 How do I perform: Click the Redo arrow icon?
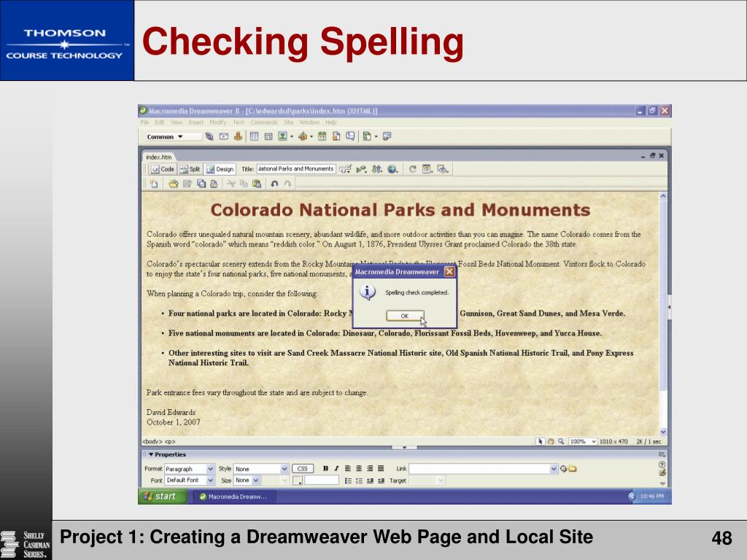(x=287, y=184)
